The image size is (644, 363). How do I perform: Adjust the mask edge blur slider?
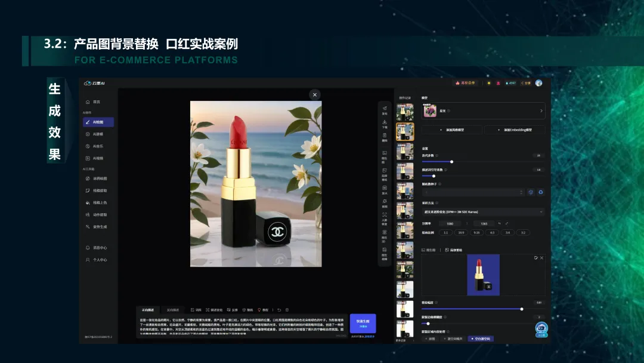pyautogui.click(x=428, y=324)
